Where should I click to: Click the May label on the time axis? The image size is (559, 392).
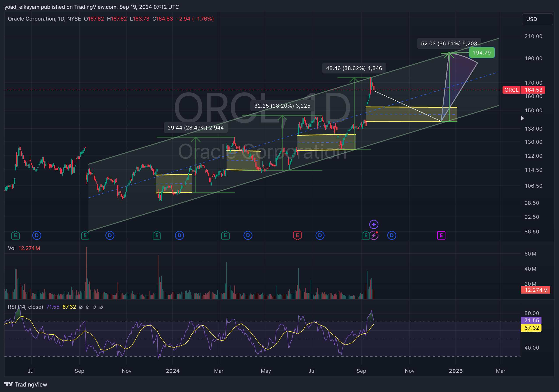[x=266, y=371]
